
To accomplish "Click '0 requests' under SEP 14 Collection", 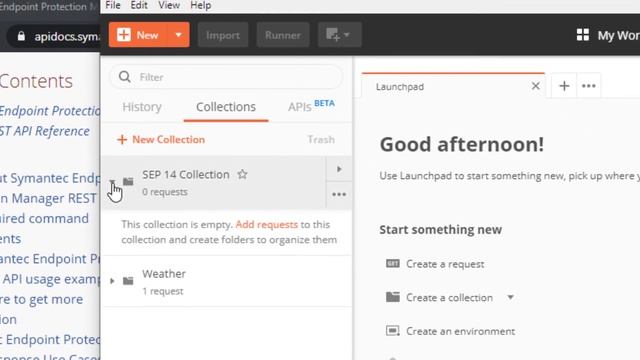I will click(165, 192).
